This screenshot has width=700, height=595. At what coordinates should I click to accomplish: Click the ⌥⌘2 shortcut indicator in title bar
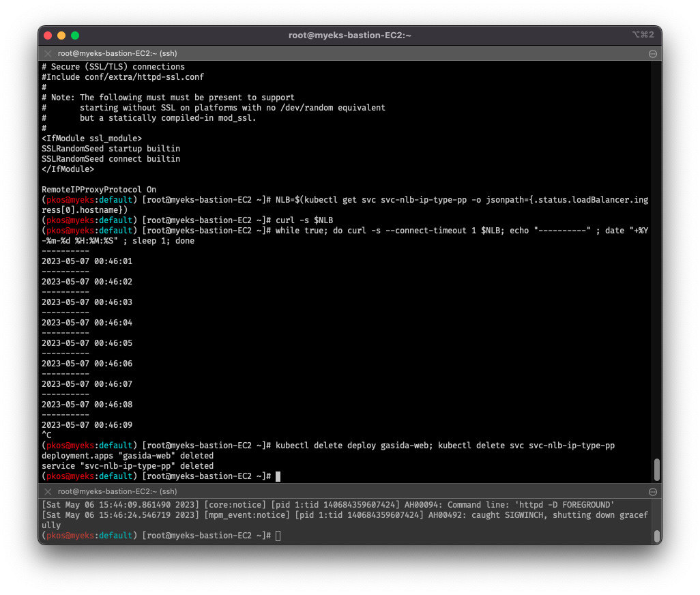(643, 35)
